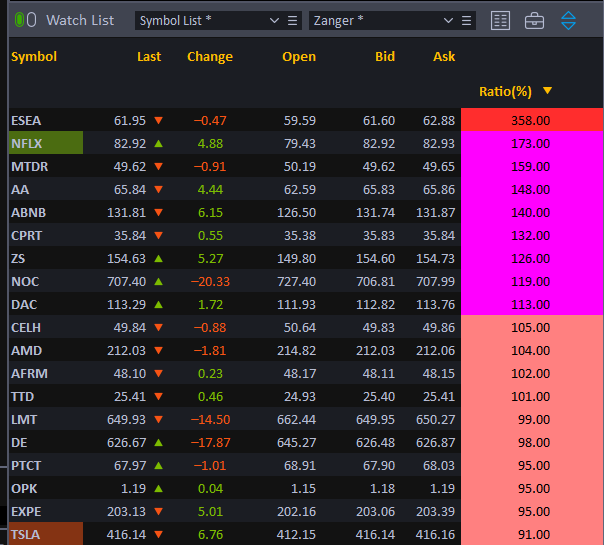Sort by Last column header
The image size is (604, 545).
coord(149,57)
